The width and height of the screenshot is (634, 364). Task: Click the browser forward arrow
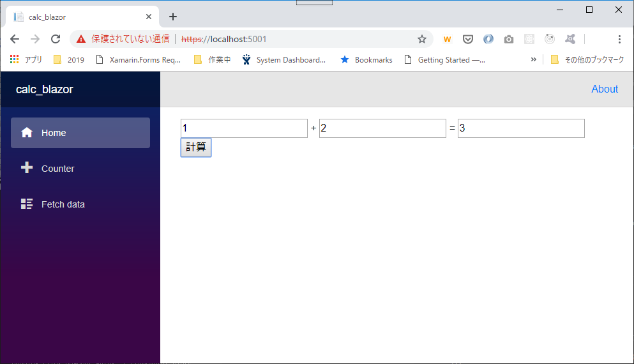coord(35,39)
